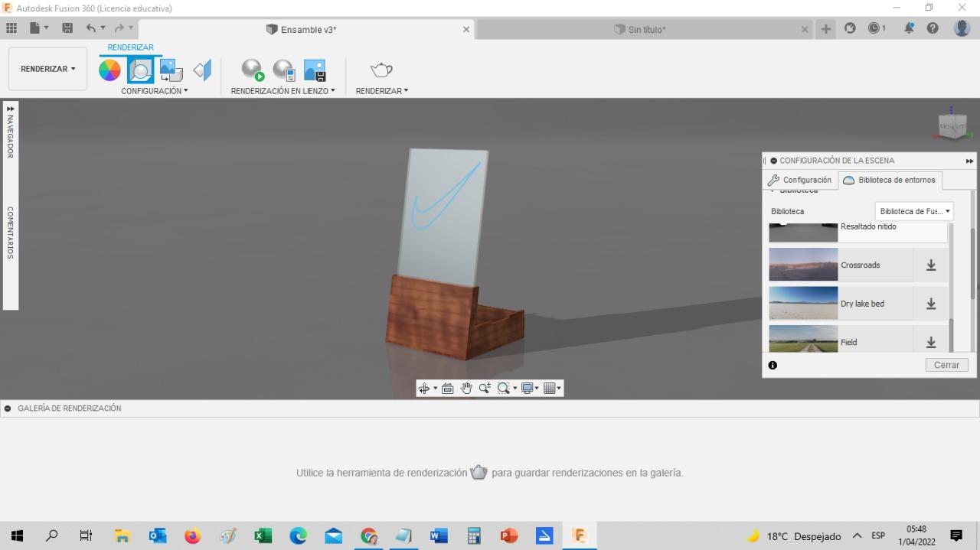Expand RENDERIZACIÓN EN LIENZO menu
The image size is (980, 550).
(x=283, y=91)
